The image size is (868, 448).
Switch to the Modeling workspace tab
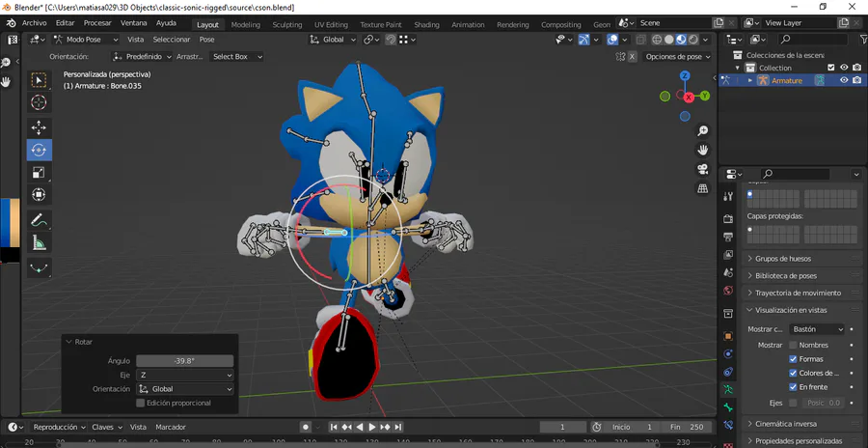[246, 24]
